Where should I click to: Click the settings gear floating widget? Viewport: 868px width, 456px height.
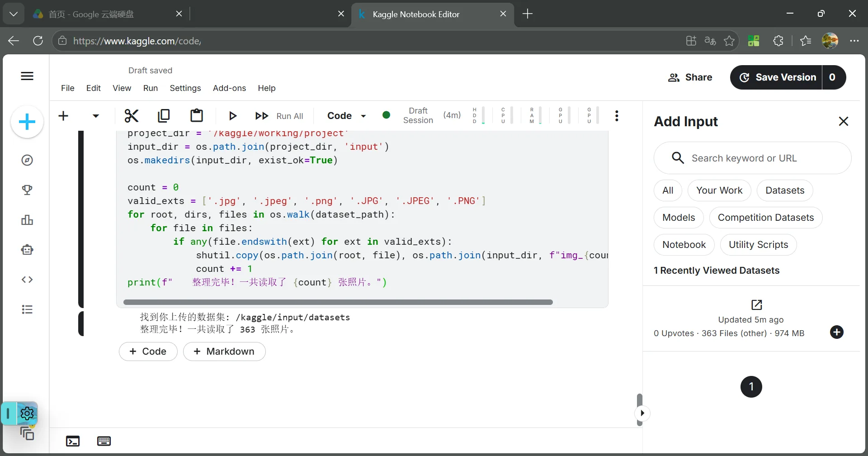tap(27, 413)
